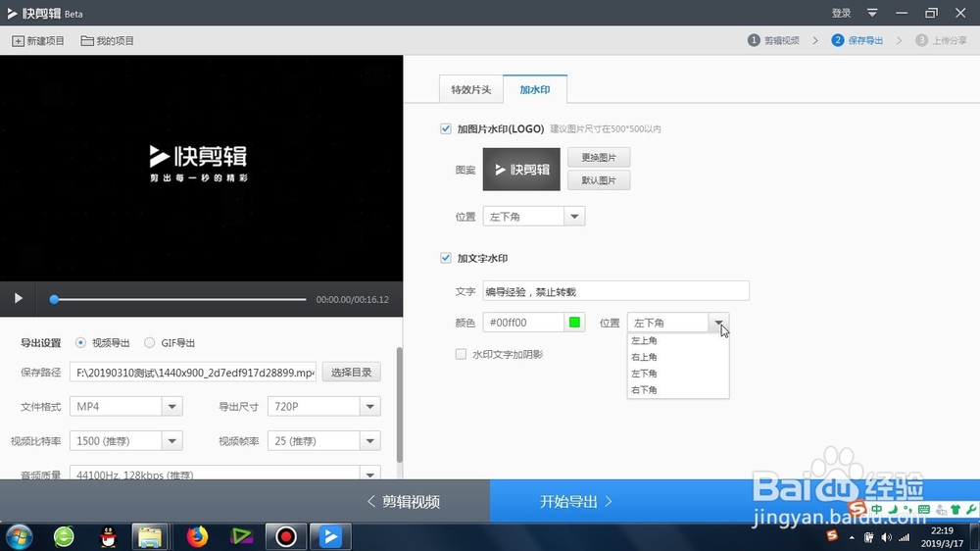Click 更换图片 button
The image size is (980, 551).
[x=599, y=157]
